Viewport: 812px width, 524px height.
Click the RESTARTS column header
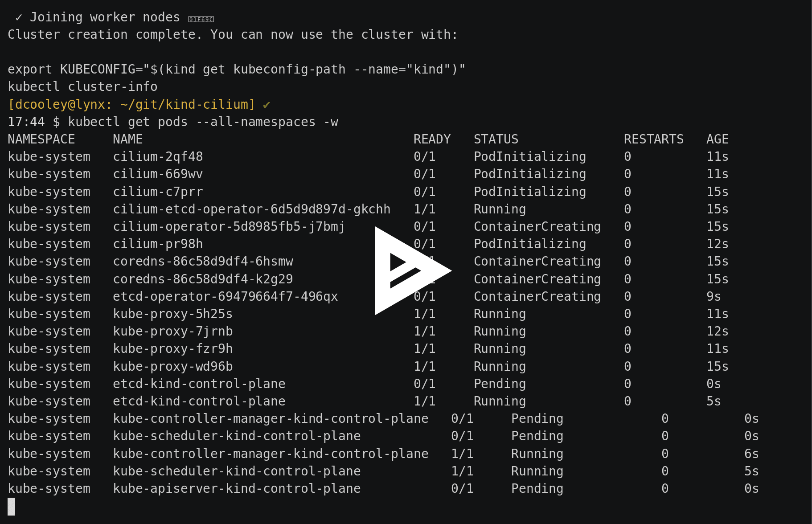click(654, 139)
